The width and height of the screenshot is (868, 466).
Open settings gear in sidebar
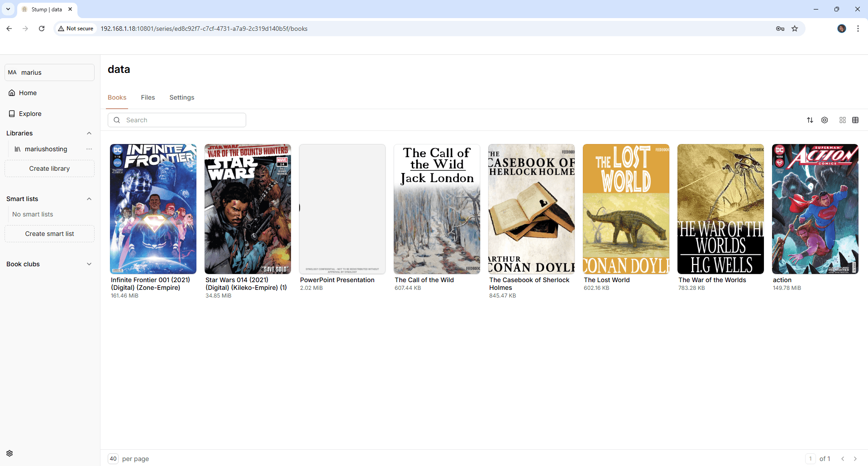10,453
